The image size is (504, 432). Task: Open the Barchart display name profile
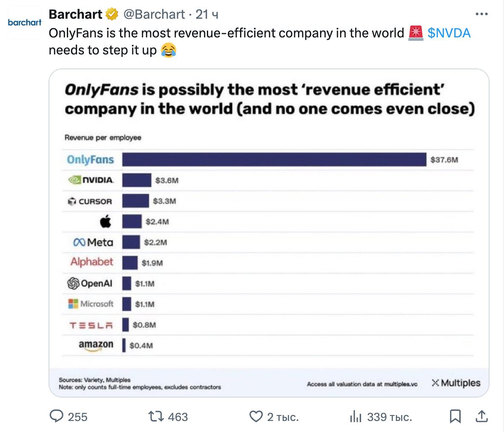[x=76, y=14]
